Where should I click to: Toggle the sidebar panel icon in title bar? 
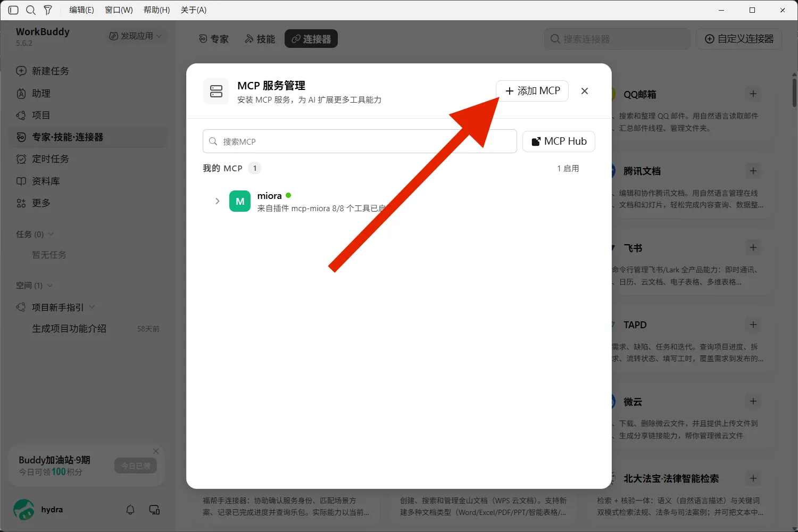point(13,10)
